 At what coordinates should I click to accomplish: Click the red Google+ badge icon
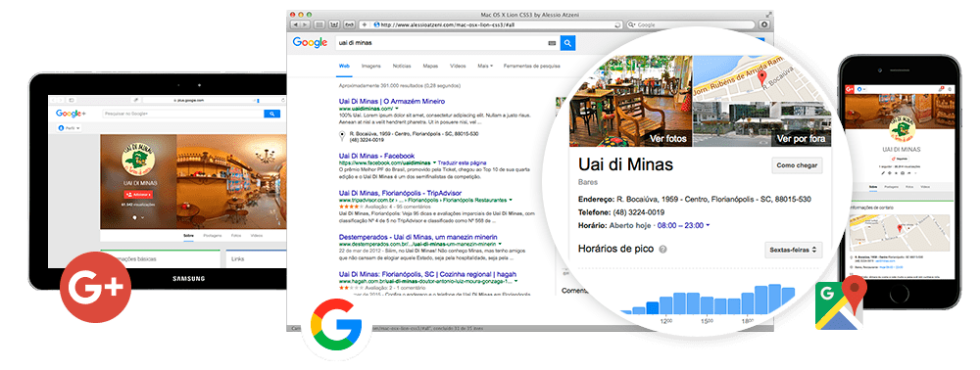96,287
